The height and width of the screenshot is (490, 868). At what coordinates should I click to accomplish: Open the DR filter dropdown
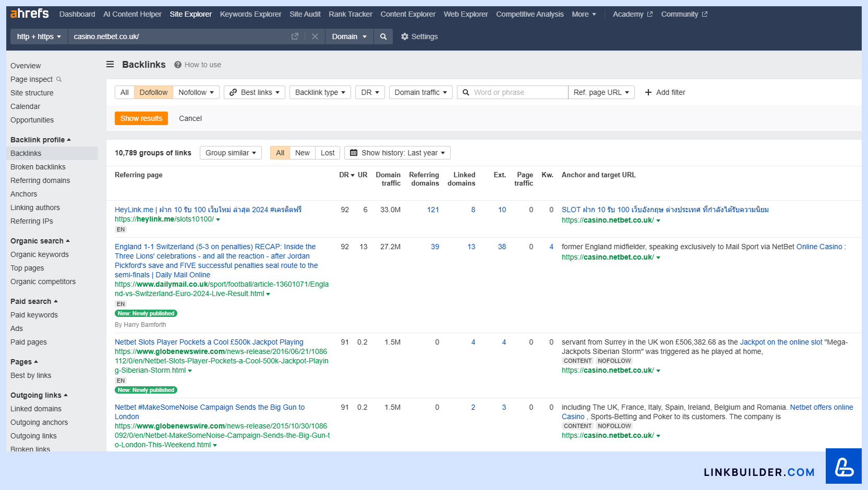pyautogui.click(x=370, y=92)
